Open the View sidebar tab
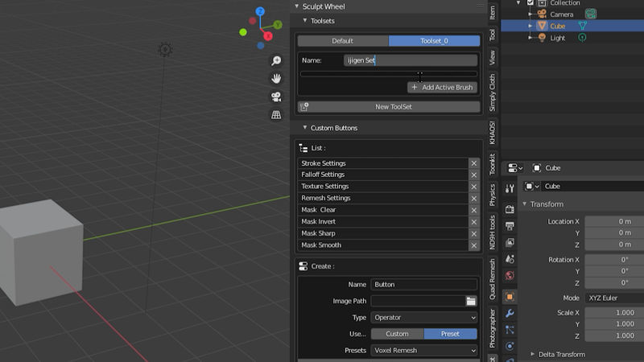Screen dimensions: 644x362 click(493, 57)
